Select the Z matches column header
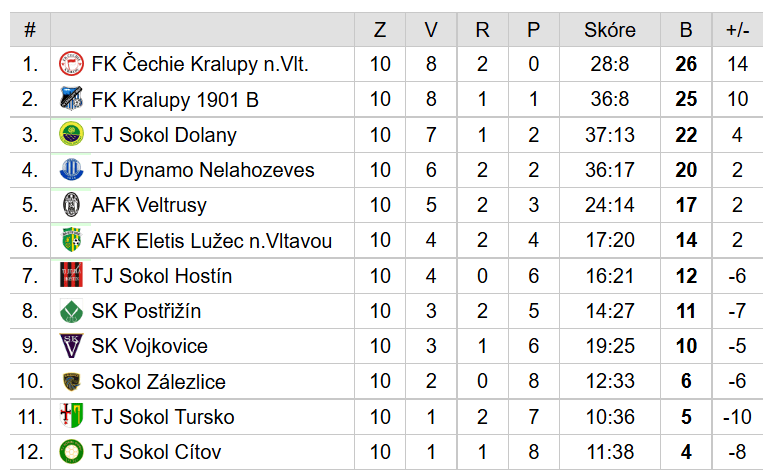 click(x=380, y=30)
